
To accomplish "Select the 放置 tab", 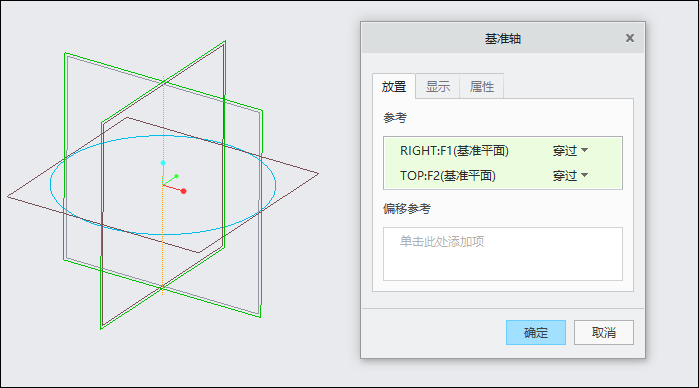I will tap(394, 87).
